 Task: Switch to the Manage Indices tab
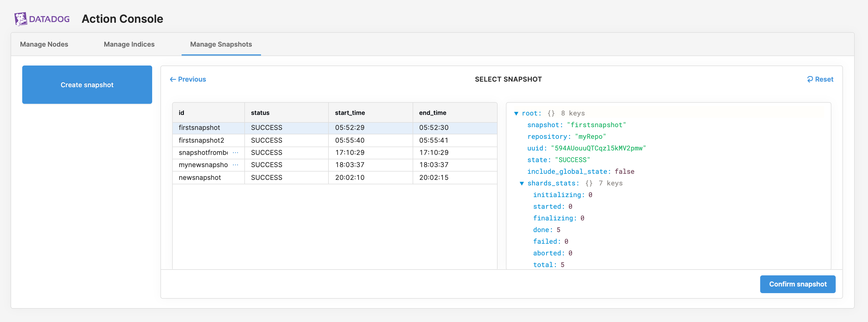129,44
